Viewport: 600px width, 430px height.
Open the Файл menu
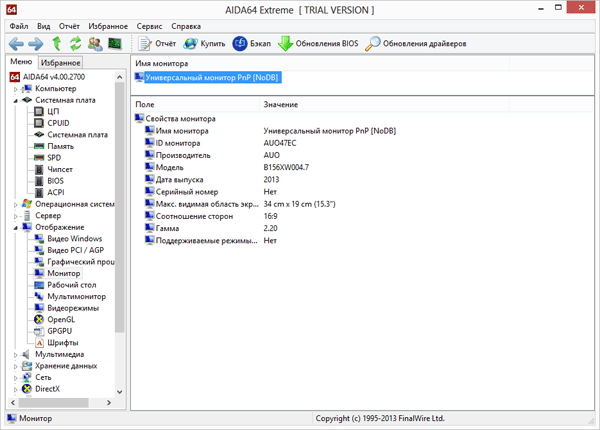(x=19, y=26)
